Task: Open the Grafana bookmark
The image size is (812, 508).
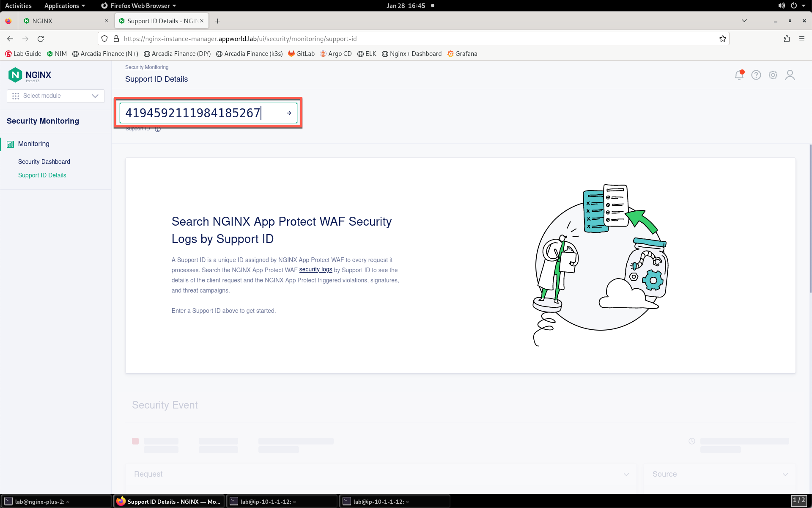Action: 462,54
